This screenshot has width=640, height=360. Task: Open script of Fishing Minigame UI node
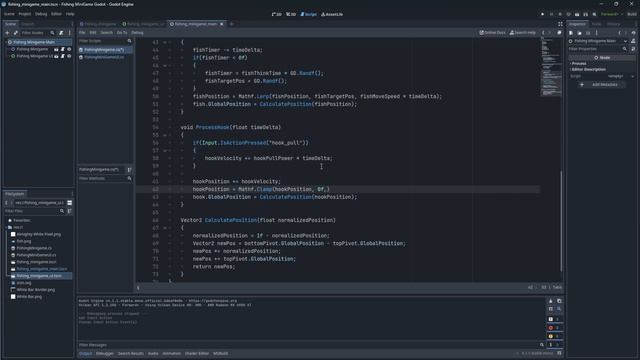click(62, 56)
